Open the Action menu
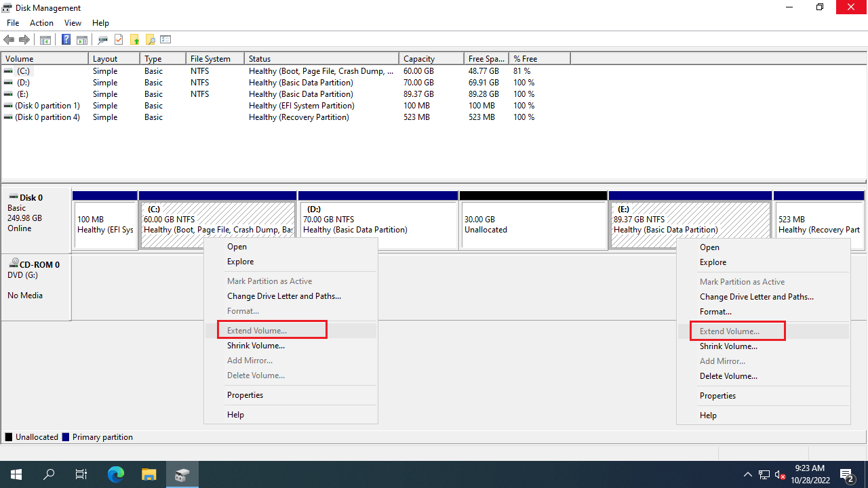The height and width of the screenshot is (488, 868). click(x=41, y=23)
